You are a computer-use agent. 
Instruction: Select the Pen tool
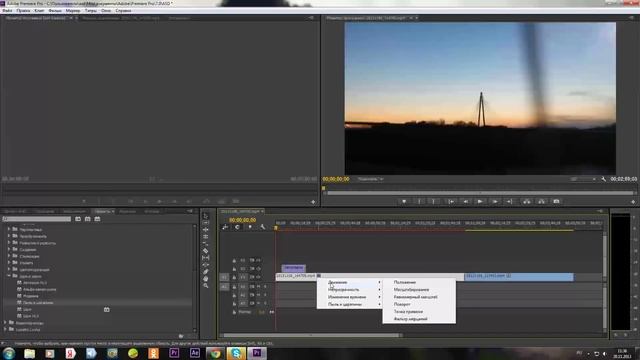pyautogui.click(x=206, y=271)
